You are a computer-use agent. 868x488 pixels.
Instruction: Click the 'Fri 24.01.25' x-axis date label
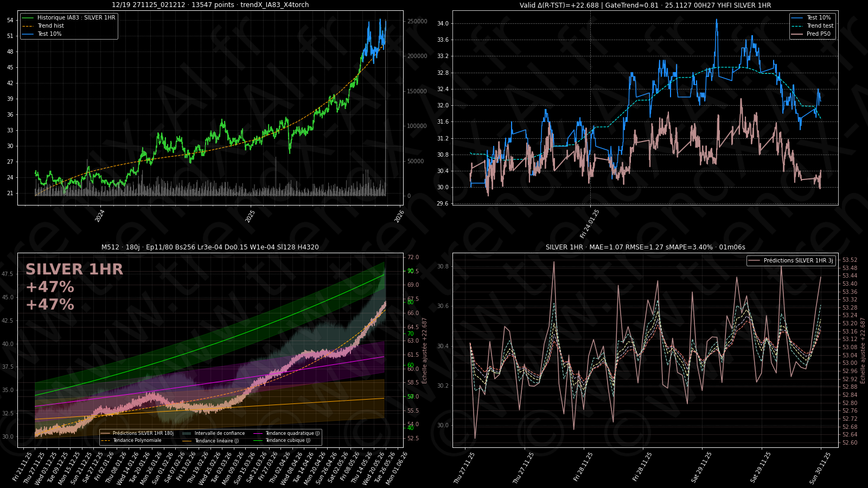(590, 224)
